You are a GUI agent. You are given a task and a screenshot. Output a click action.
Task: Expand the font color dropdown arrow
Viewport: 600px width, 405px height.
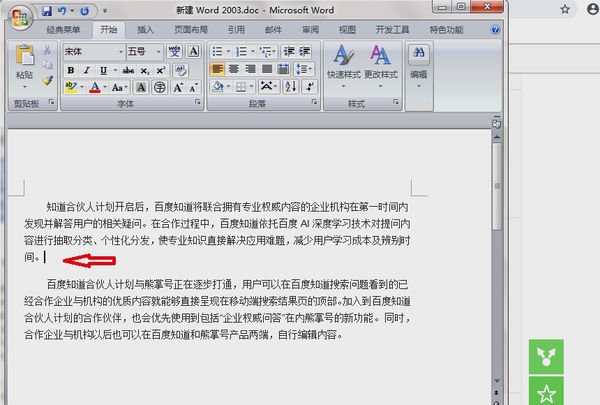(105, 87)
